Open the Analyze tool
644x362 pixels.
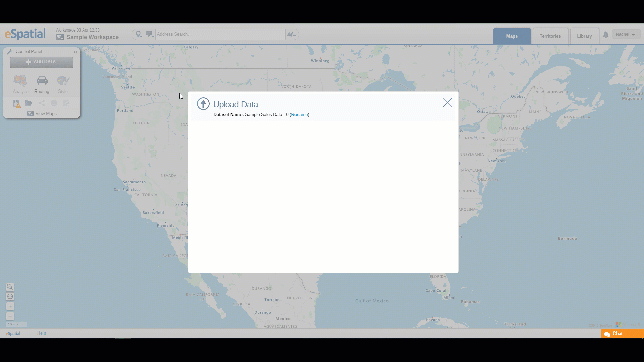(20, 84)
